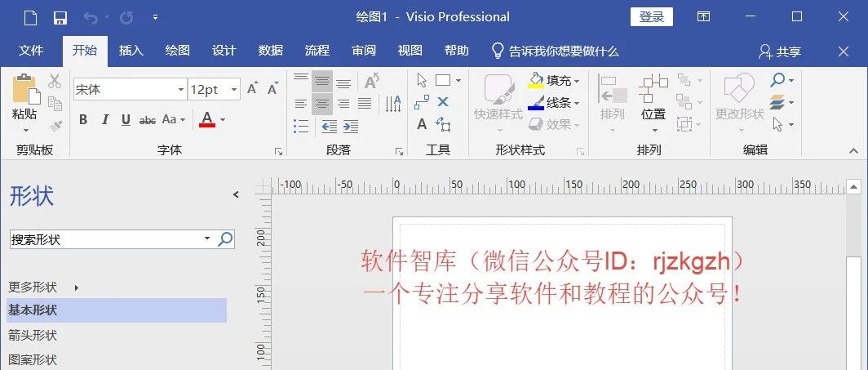Select the Connector tool
Image resolution: width=868 pixels, height=370 pixels.
click(422, 102)
